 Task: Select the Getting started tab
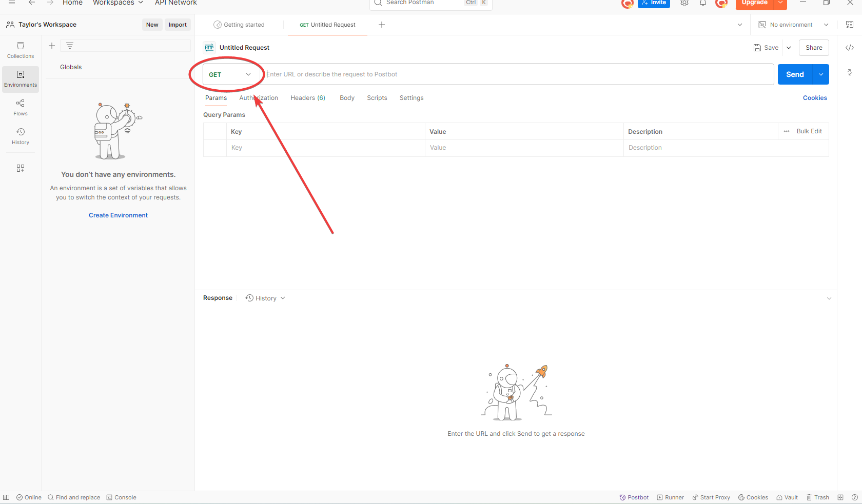click(239, 25)
